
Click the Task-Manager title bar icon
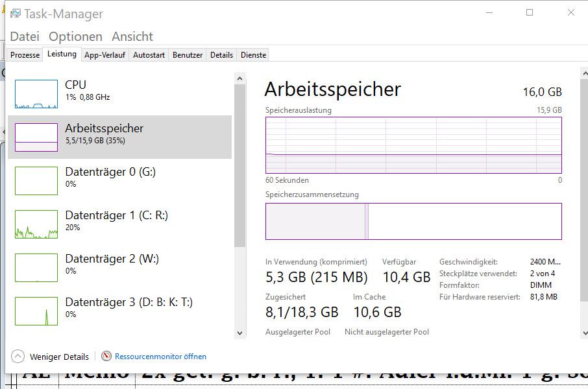coord(15,14)
